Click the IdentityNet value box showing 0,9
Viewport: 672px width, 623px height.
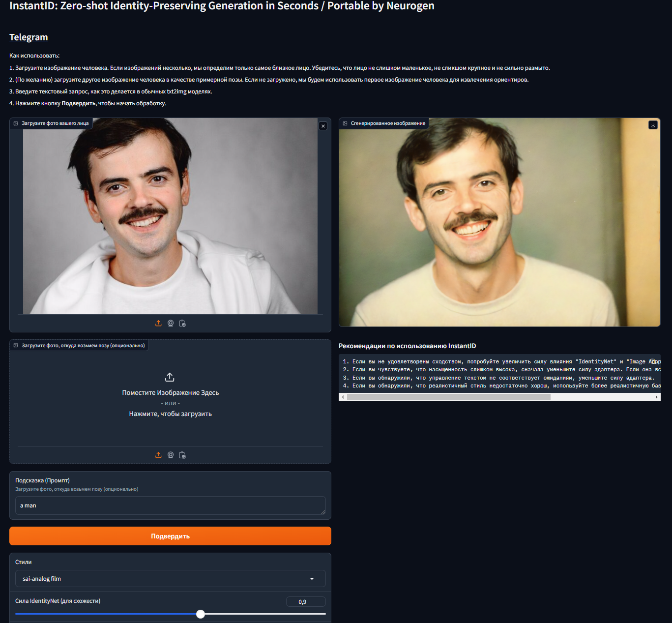click(306, 602)
